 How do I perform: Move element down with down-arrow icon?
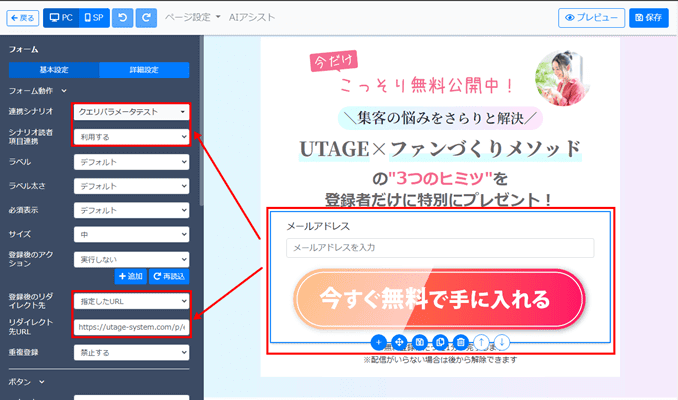tap(502, 342)
